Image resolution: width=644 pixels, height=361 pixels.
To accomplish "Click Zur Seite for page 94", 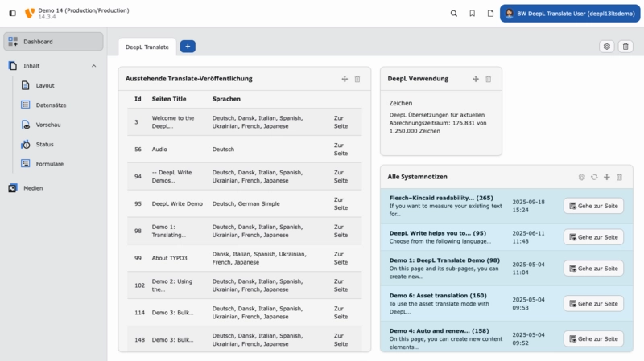I will pos(341,176).
